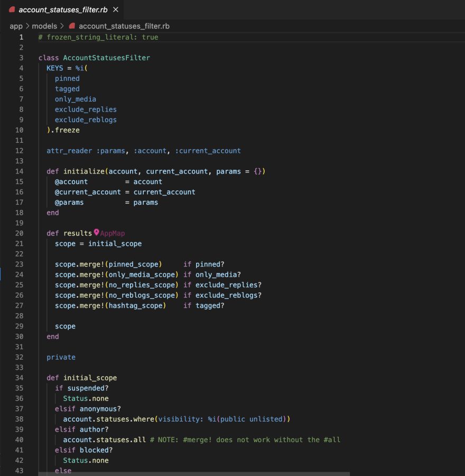Click line number 1 in the gutter
Screen dimensions: 465x476
click(x=21, y=37)
